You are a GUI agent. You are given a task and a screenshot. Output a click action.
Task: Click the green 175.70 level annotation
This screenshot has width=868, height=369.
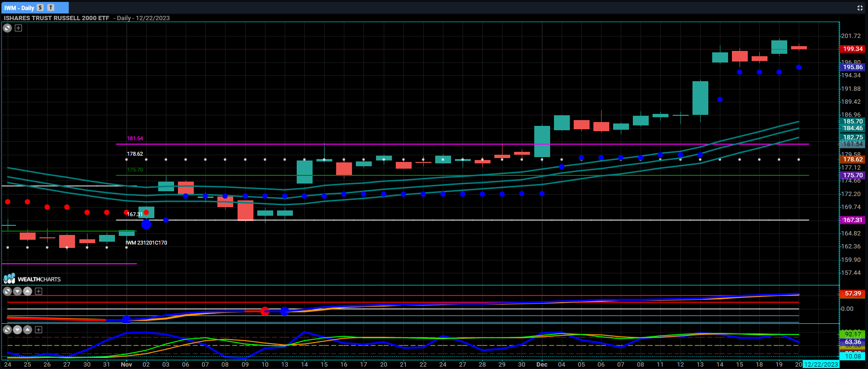[x=135, y=170]
